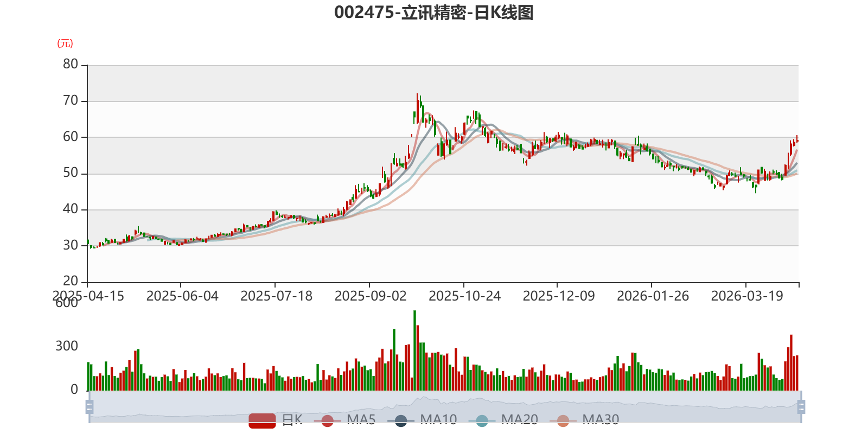Click the 2025-04-15 date axis label
The image size is (868, 434).
[x=88, y=296]
